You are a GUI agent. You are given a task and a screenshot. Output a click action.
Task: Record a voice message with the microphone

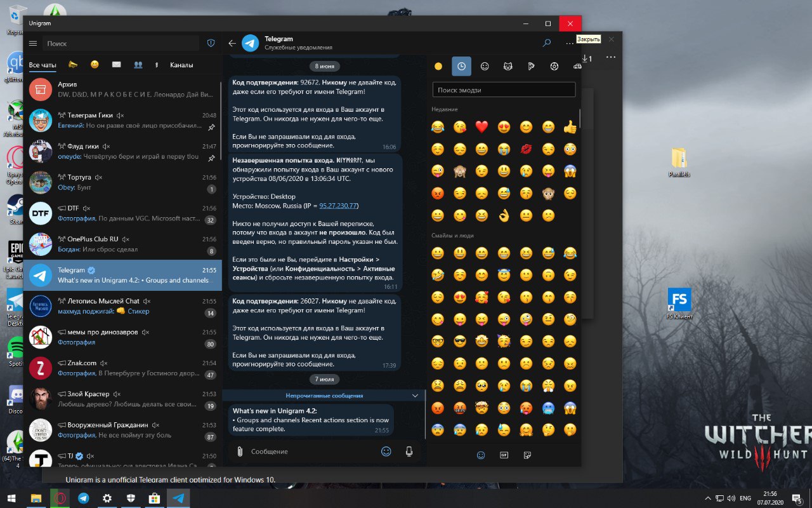[409, 451]
